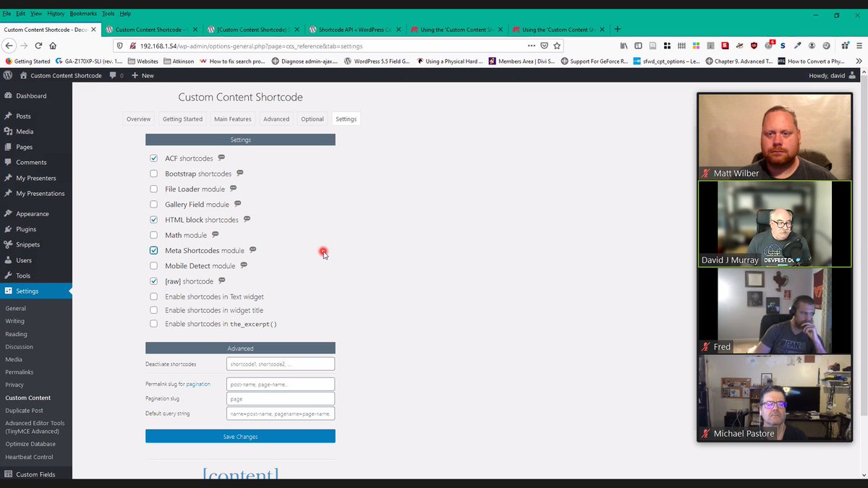The height and width of the screenshot is (488, 868).
Task: Uncheck the Meta Shortcodes module checkbox
Action: click(x=153, y=250)
